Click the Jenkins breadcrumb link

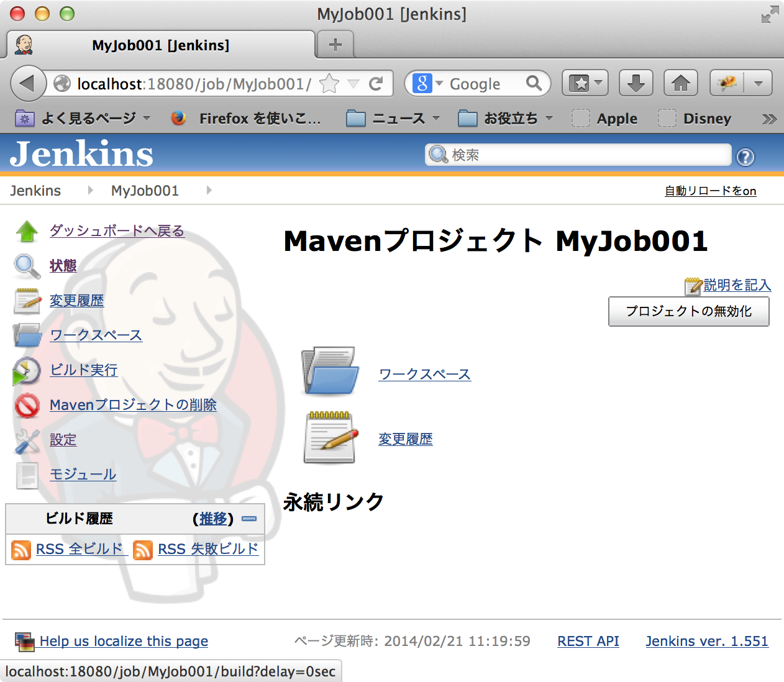click(35, 191)
